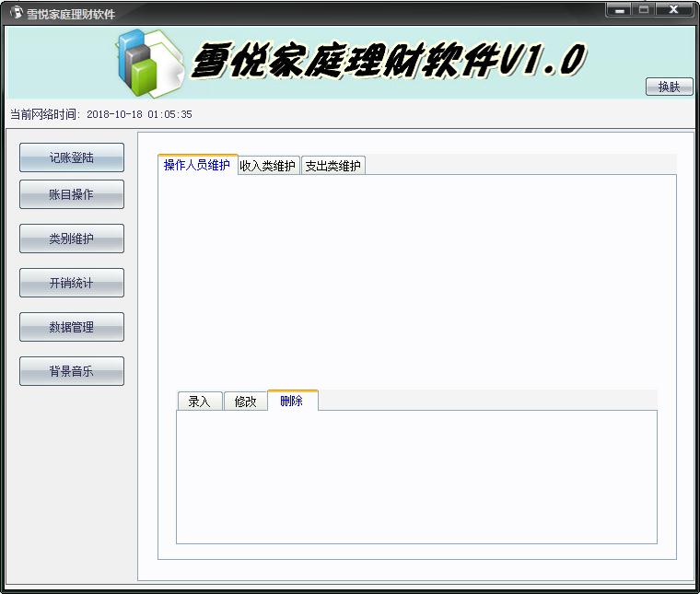
Task: Click the title bar application icon
Action: pyautogui.click(x=17, y=13)
